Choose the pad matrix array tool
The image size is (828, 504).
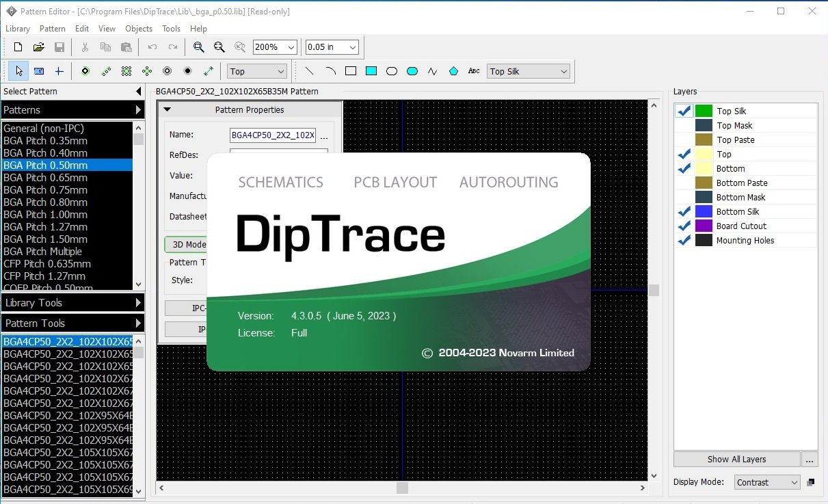click(126, 71)
